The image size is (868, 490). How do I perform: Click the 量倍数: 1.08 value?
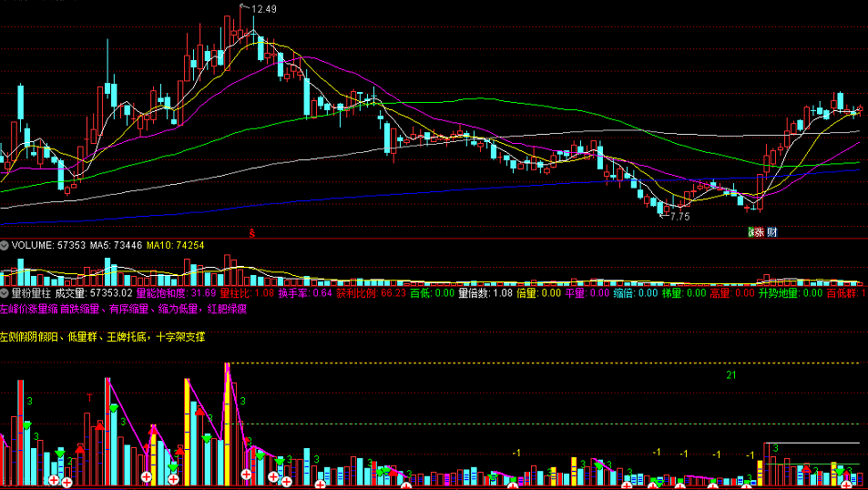(x=485, y=293)
